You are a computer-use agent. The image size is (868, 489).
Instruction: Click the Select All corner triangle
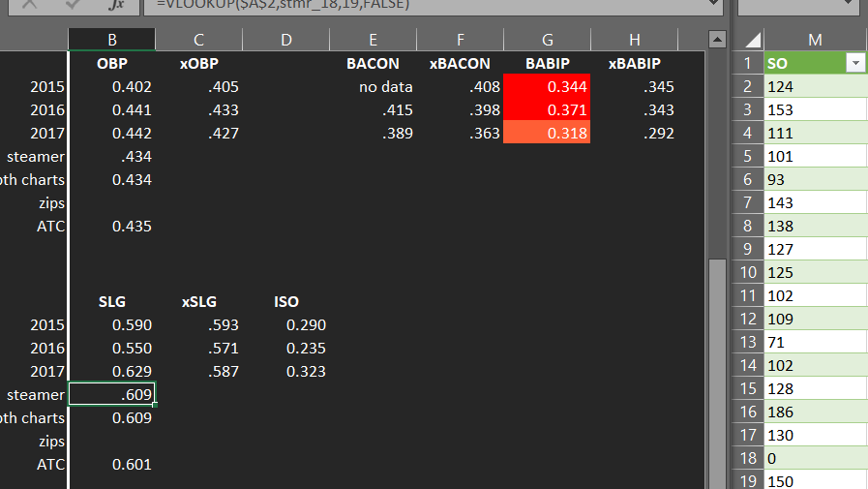(x=752, y=40)
